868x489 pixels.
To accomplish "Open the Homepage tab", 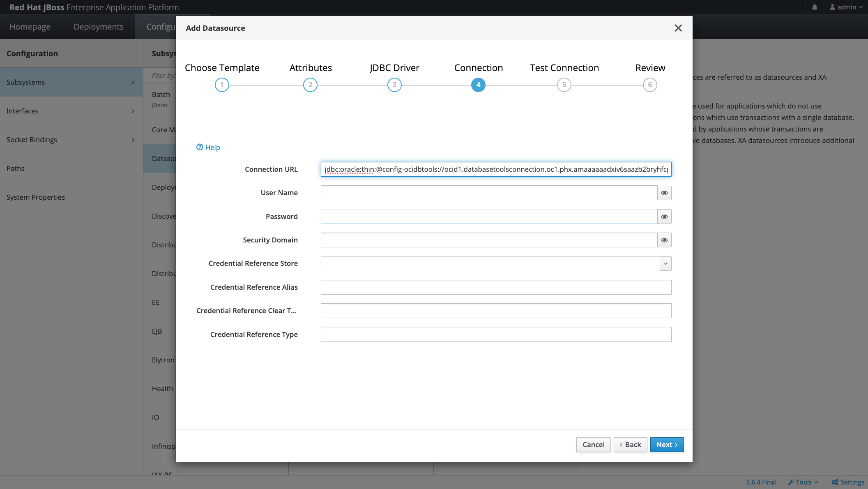I will [30, 27].
